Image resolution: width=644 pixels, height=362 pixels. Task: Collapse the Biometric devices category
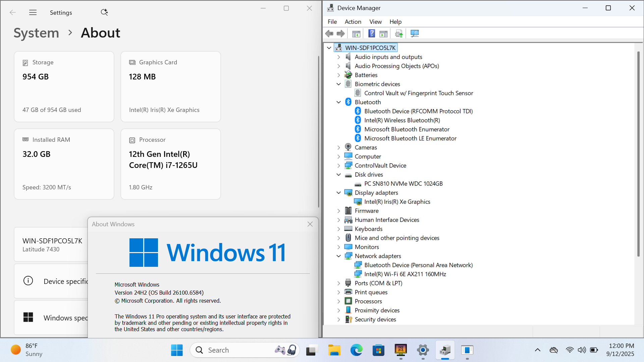point(338,84)
